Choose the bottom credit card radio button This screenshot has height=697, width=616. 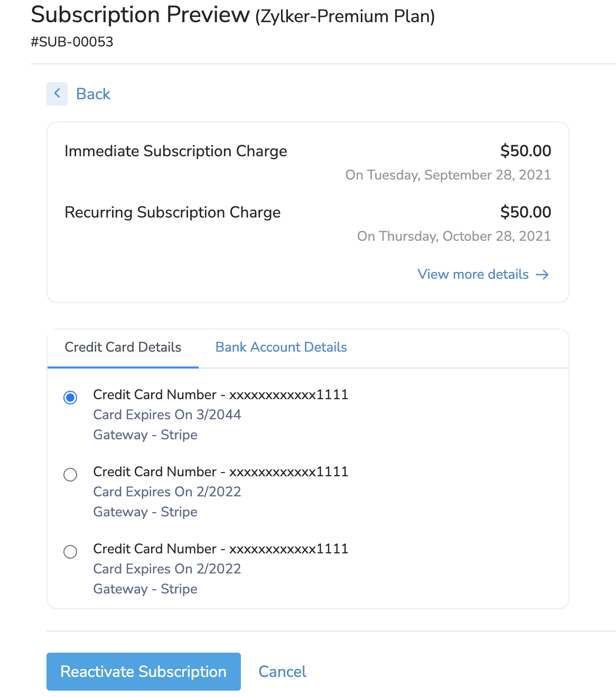click(x=70, y=552)
